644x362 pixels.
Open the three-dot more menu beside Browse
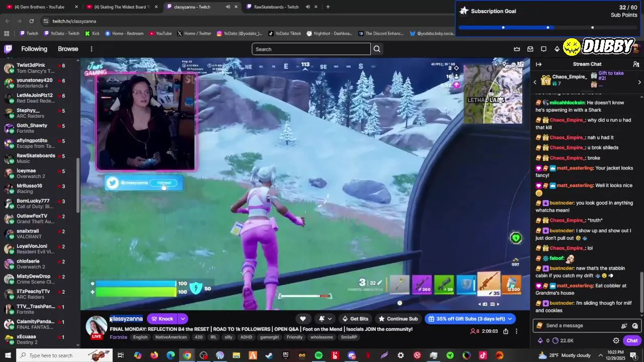point(92,49)
